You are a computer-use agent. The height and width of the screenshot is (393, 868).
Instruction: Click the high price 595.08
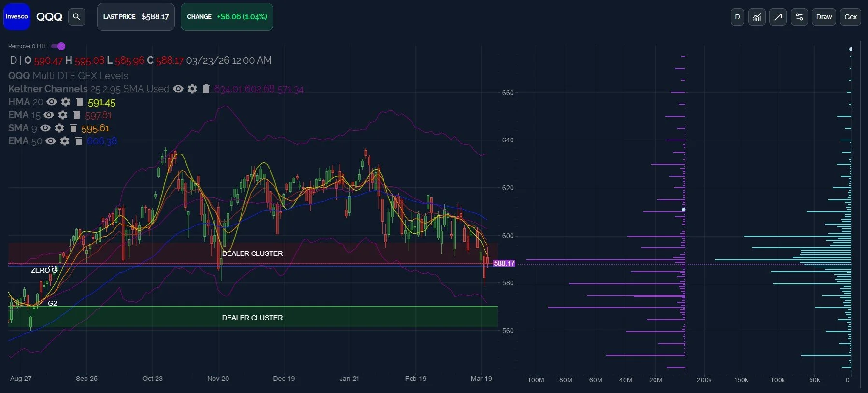89,61
